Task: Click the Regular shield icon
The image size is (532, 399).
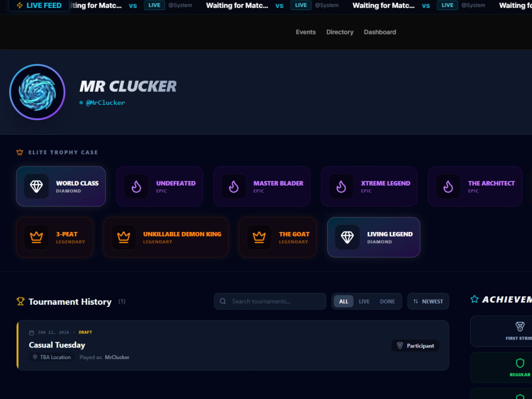Action: [520, 363]
